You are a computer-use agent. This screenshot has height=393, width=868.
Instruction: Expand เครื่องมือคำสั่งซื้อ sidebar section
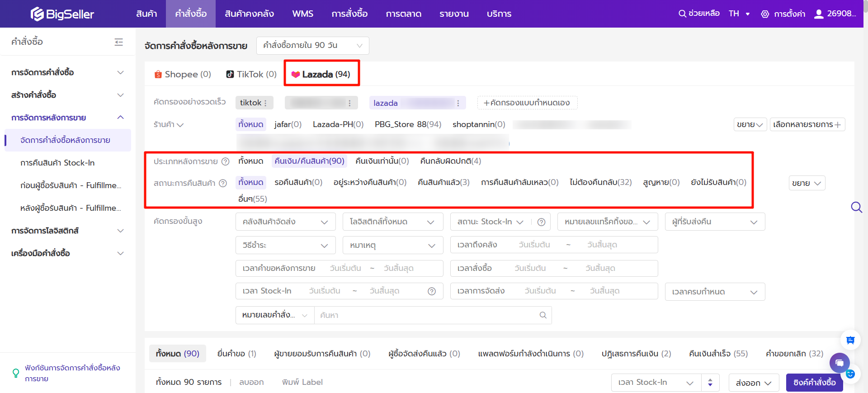coord(68,253)
